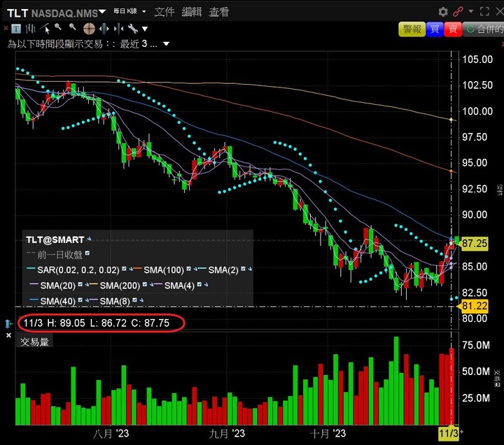
Task: Compress chart with inward arrows icon
Action: (118, 29)
